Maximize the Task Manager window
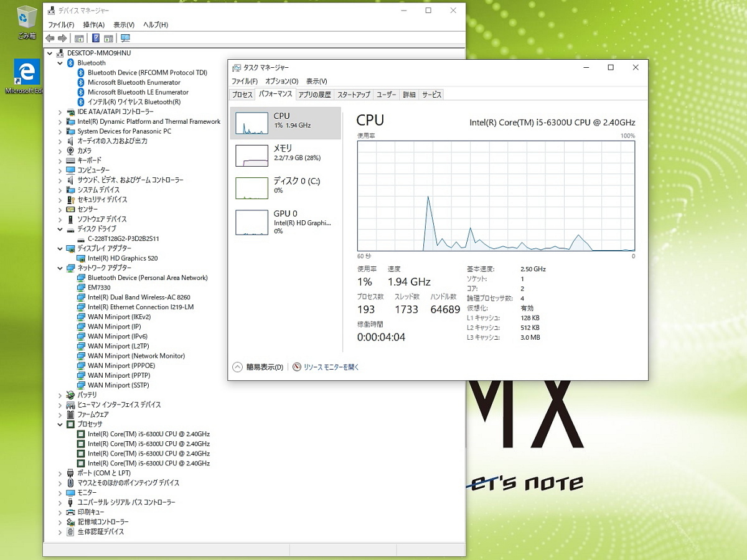Viewport: 747px width, 560px height. [x=611, y=67]
